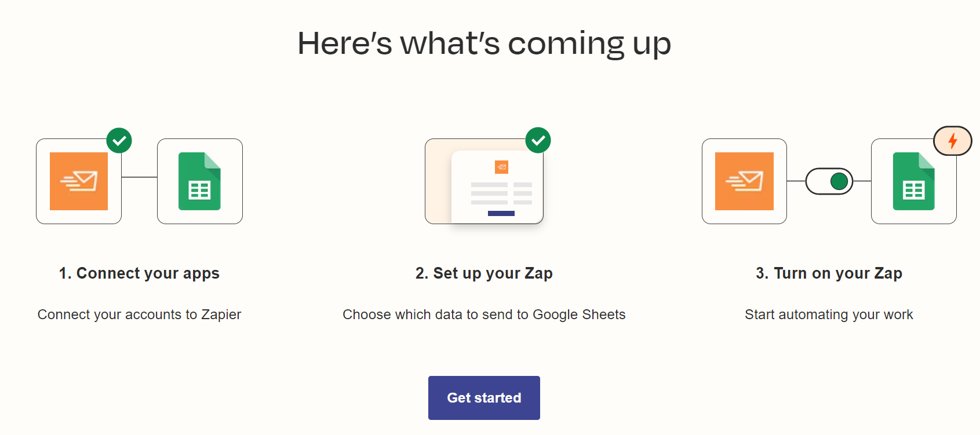The image size is (980, 435).
Task: Click the connector line between step 1 apps
Action: click(139, 177)
